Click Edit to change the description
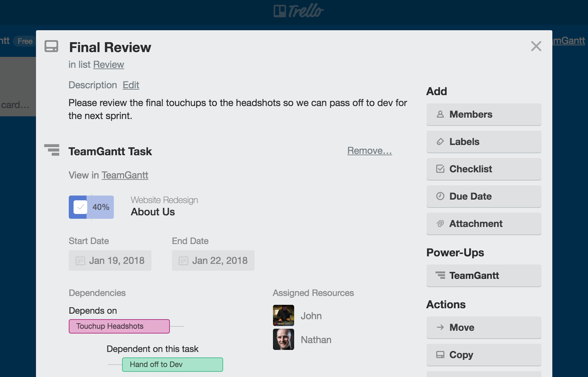Image resolution: width=588 pixels, height=377 pixels. [x=131, y=85]
